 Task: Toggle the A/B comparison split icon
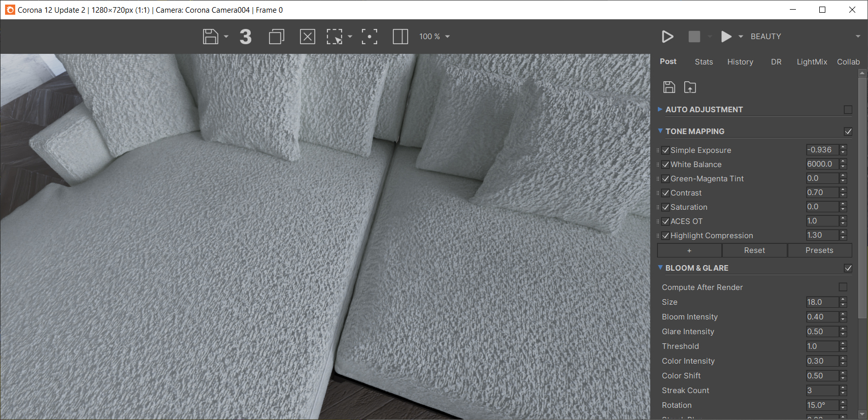[x=400, y=37]
